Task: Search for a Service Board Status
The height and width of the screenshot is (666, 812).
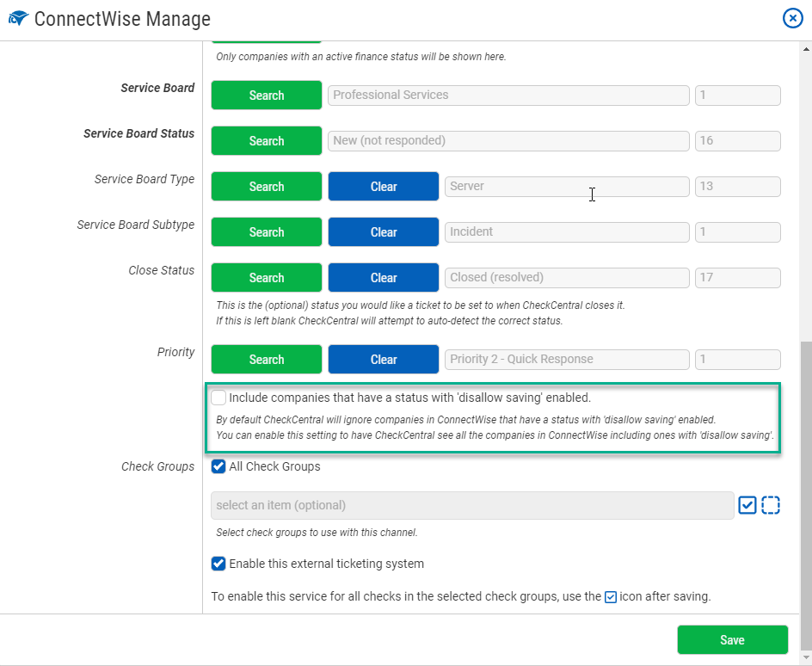Action: [266, 140]
